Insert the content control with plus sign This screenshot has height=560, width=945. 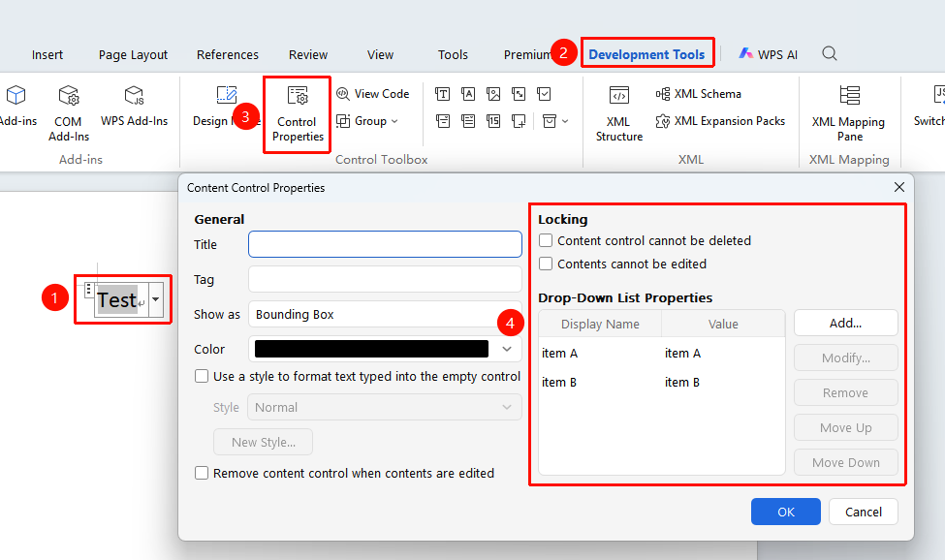tap(519, 121)
